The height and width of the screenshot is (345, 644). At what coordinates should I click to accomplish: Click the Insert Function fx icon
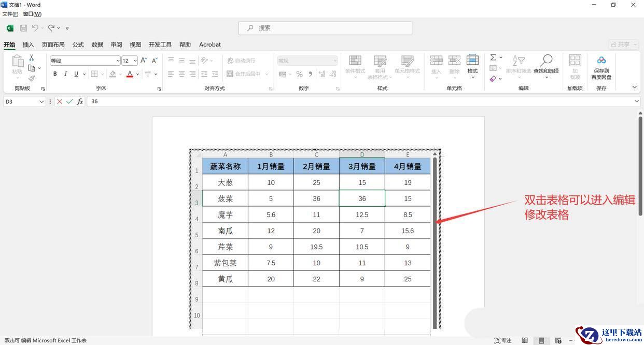click(x=80, y=102)
